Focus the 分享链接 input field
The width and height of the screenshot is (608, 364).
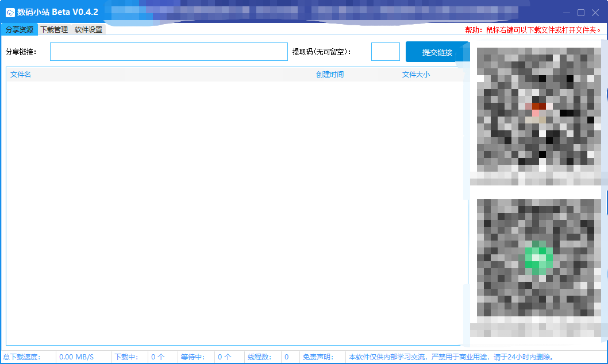(168, 52)
